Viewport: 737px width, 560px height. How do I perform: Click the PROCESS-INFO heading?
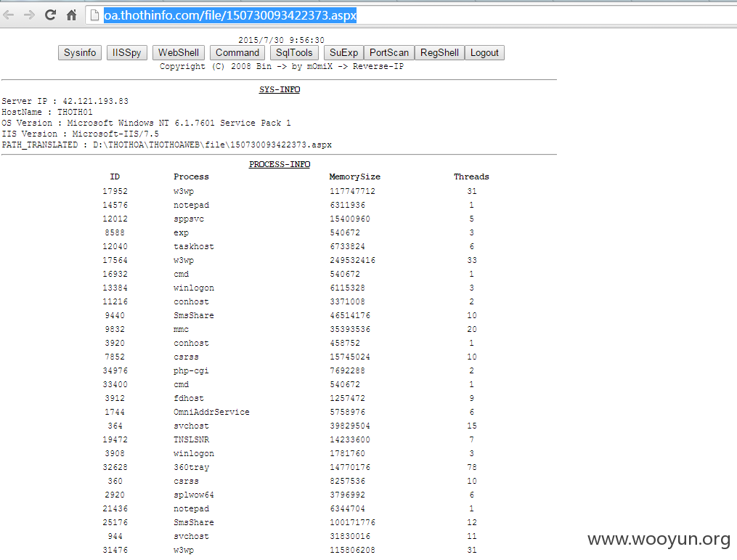(x=280, y=164)
